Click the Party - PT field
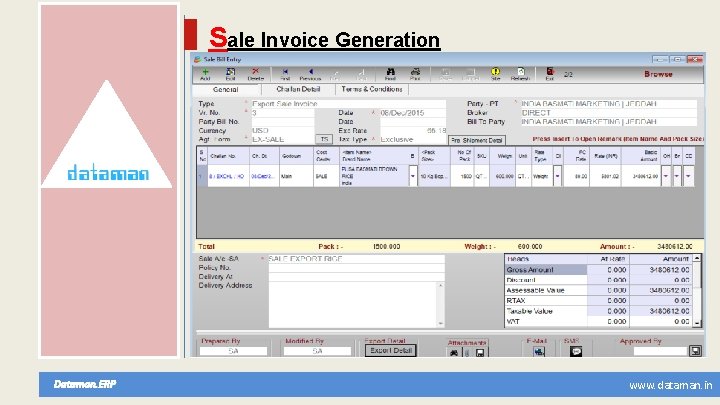720x405 pixels. click(x=608, y=104)
